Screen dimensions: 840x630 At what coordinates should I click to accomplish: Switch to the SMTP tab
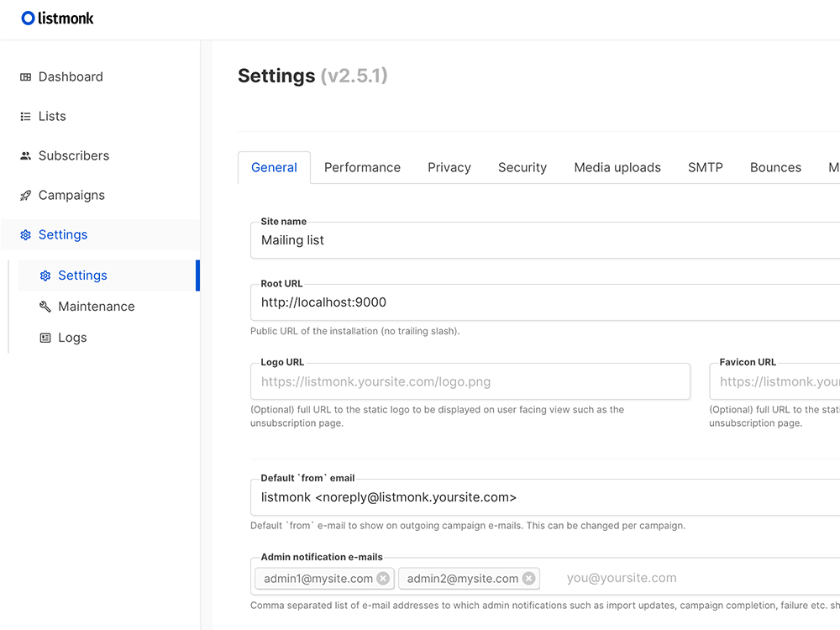point(705,168)
